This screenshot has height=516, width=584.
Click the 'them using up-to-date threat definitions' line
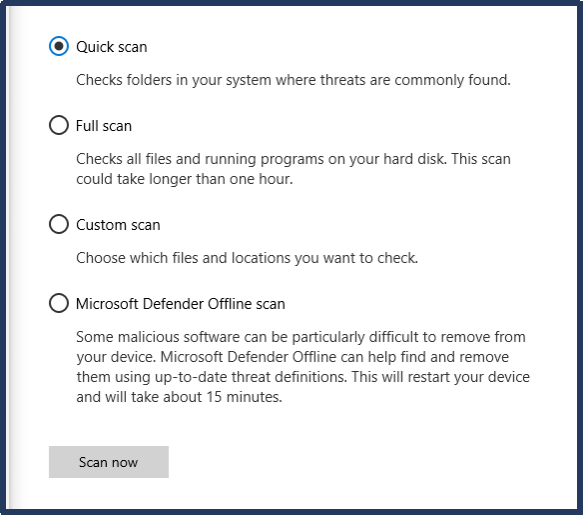(303, 377)
